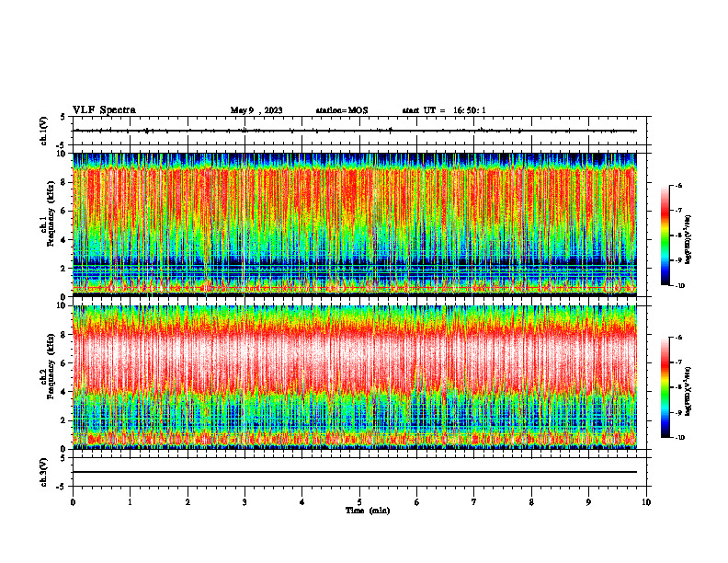Viewport: 728px width, 563px height.
Task: Select the start UT 16:50:1 text
Action: point(444,110)
